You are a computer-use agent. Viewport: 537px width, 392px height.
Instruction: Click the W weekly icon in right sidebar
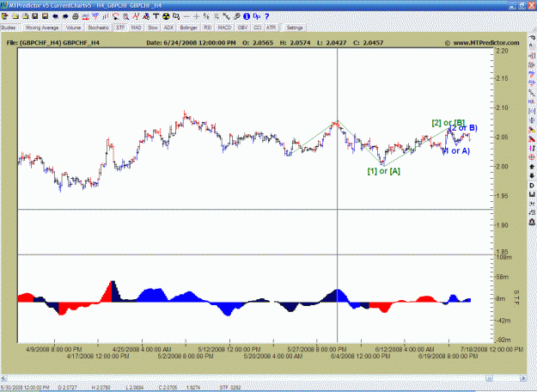(532, 194)
